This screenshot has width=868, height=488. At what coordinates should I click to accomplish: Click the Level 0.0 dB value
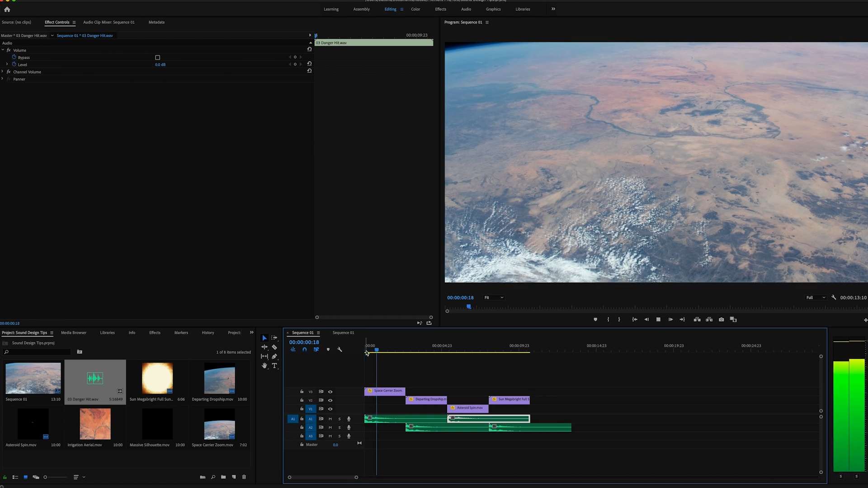pos(160,65)
